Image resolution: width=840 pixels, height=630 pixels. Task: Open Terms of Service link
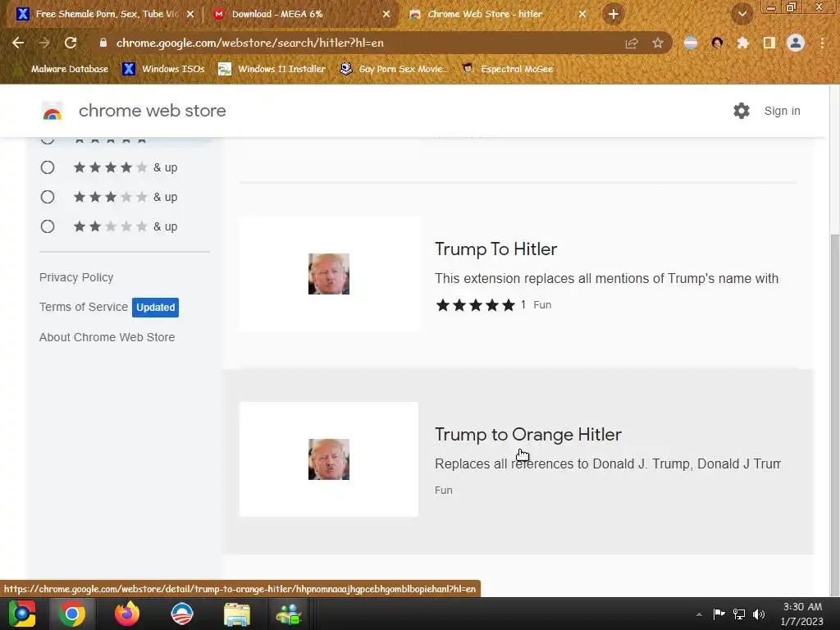(x=84, y=307)
